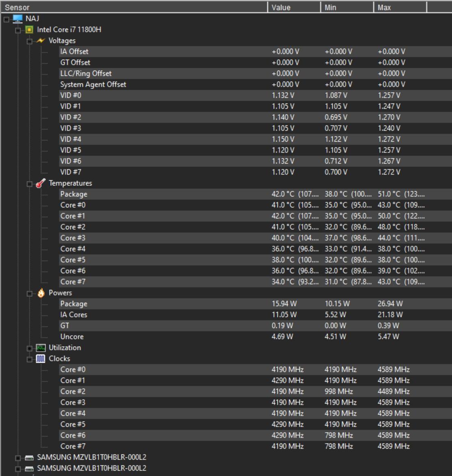Click Core #2 clock min 998 MHz
Screen dimensions: 452x476
pos(339,392)
